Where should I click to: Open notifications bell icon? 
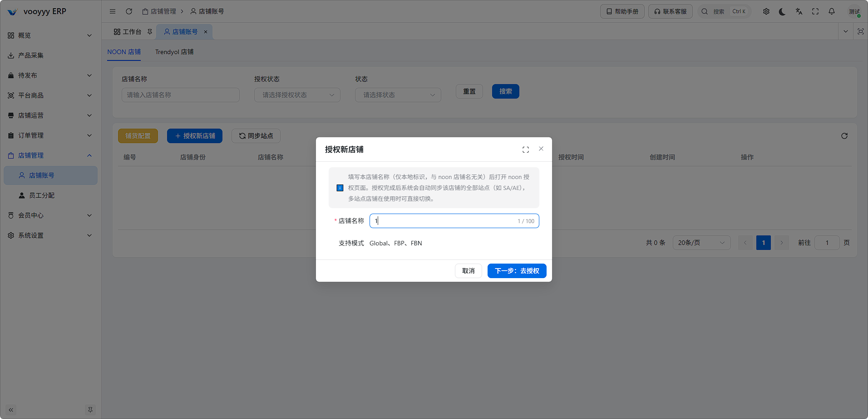pos(832,11)
